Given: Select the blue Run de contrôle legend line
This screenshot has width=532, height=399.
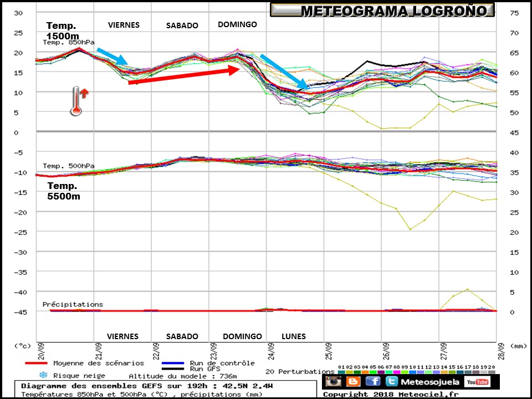Looking at the screenshot, I should click(173, 363).
